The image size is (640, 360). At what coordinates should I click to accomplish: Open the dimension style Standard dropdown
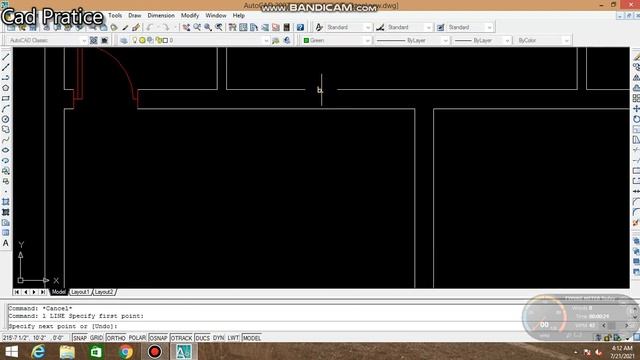[428, 27]
